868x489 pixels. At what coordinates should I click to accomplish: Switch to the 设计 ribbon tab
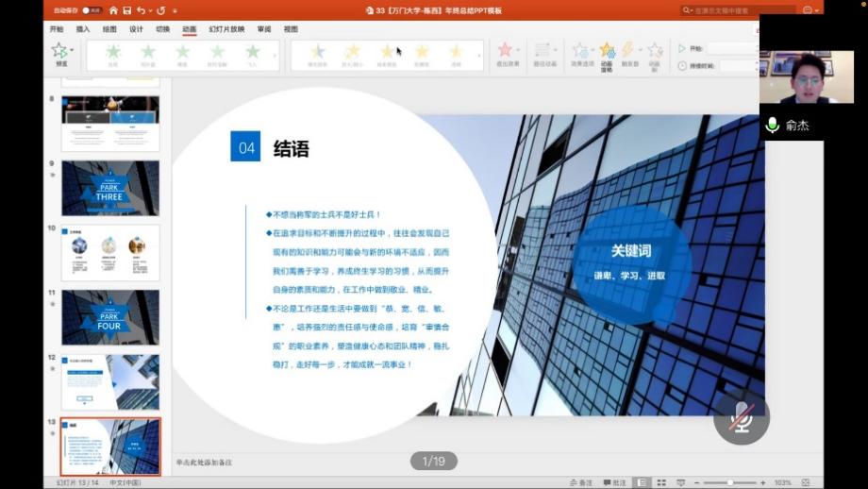pos(136,29)
